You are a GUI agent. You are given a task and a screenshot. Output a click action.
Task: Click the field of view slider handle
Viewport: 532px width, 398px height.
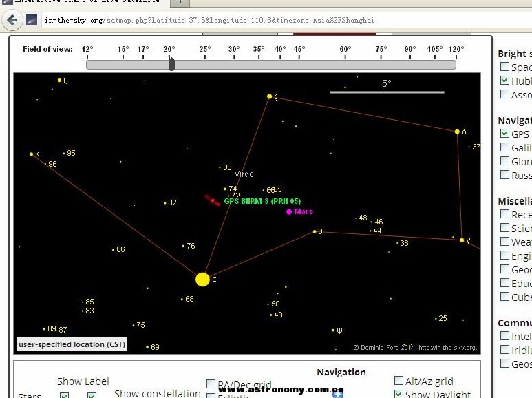click(171, 64)
